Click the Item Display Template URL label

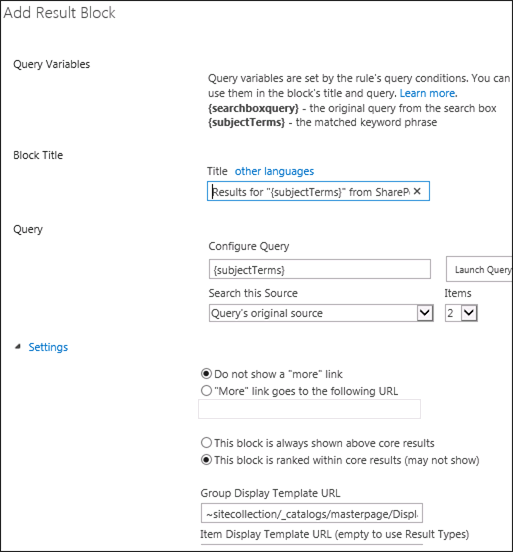click(x=334, y=534)
